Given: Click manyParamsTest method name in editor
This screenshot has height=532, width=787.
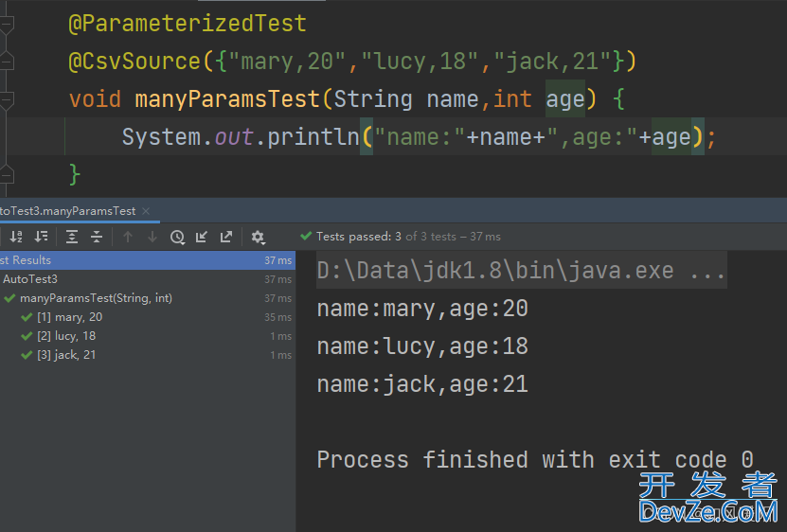Looking at the screenshot, I should pos(227,98).
